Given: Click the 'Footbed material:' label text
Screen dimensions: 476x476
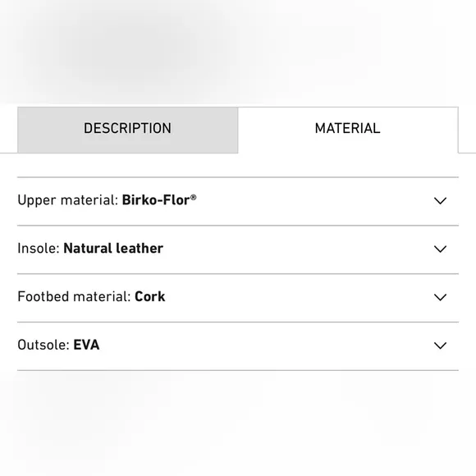Looking at the screenshot, I should (74, 296).
